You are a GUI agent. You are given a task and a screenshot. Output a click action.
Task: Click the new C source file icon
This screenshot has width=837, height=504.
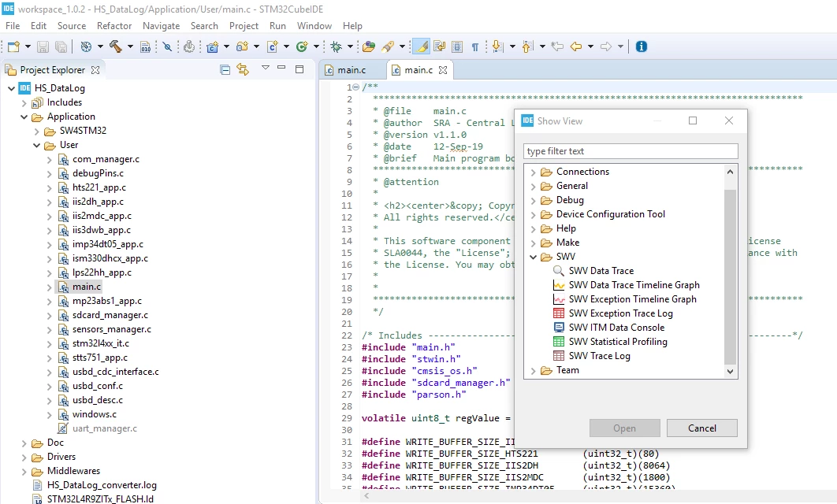coord(272,47)
